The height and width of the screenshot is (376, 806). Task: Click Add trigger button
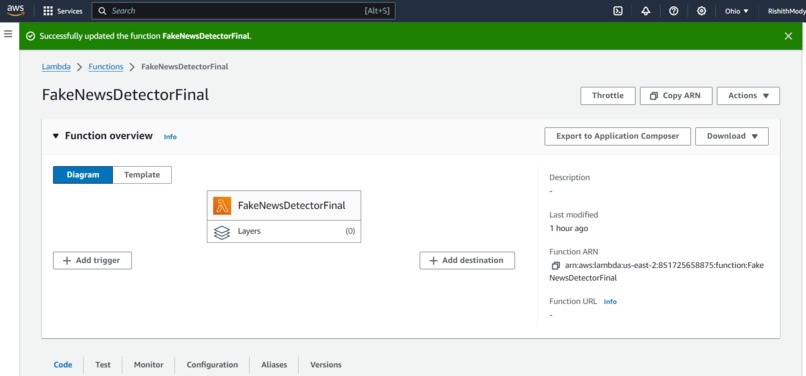pyautogui.click(x=92, y=260)
